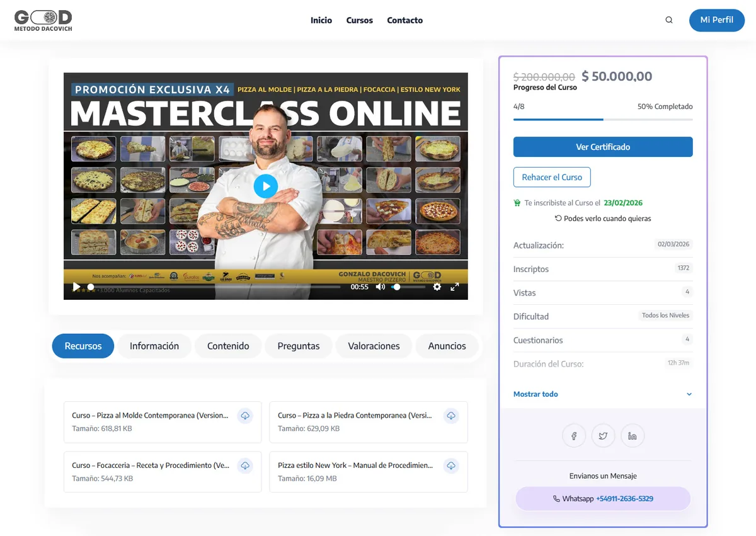Open the Curso – Pizza al Molde resource title
This screenshot has width=756, height=536.
pyautogui.click(x=150, y=416)
